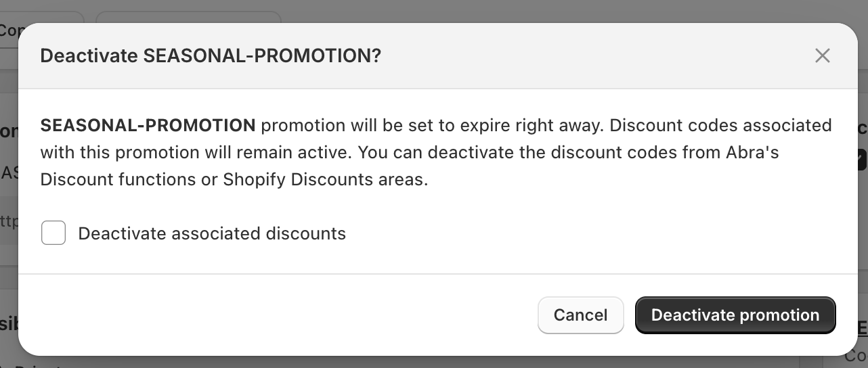Click the Cancel button
Screen dimensions: 868x368
[580, 315]
